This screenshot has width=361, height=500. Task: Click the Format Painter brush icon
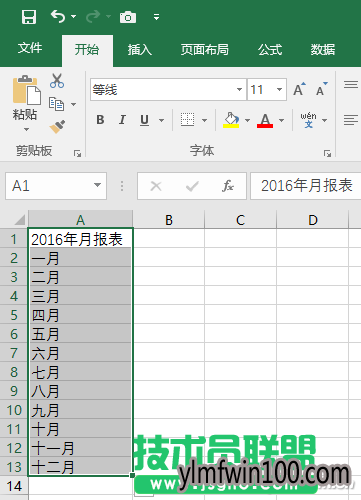pyautogui.click(x=57, y=126)
